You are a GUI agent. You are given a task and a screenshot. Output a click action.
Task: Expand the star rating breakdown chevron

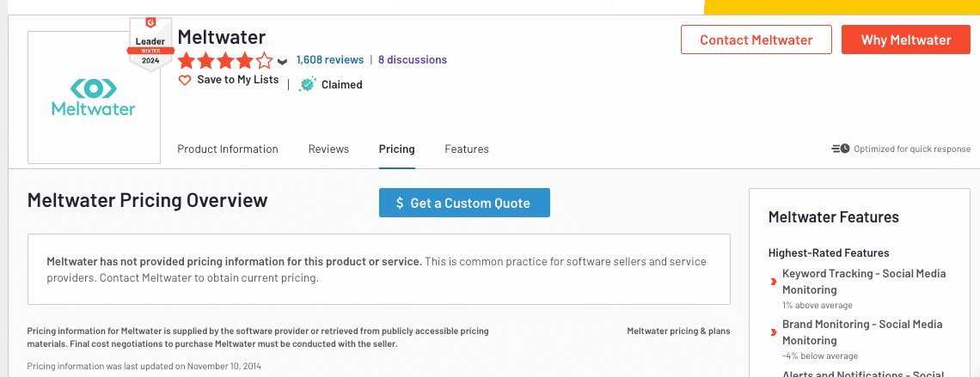pyautogui.click(x=282, y=62)
